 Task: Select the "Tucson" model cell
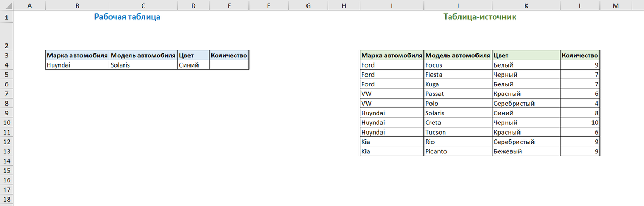[457, 133]
